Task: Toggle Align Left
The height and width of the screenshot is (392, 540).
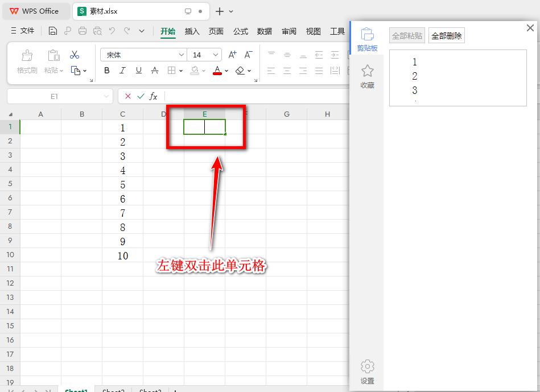Action: coord(271,71)
